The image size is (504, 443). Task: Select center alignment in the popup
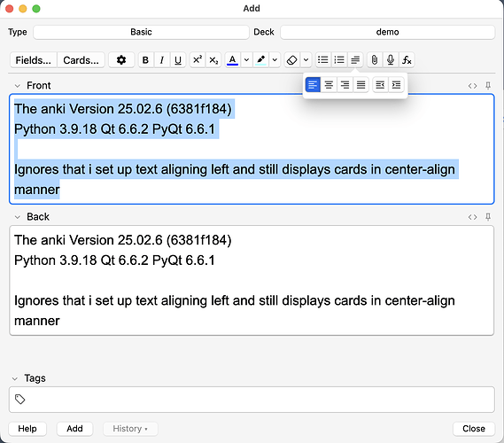pyautogui.click(x=329, y=85)
